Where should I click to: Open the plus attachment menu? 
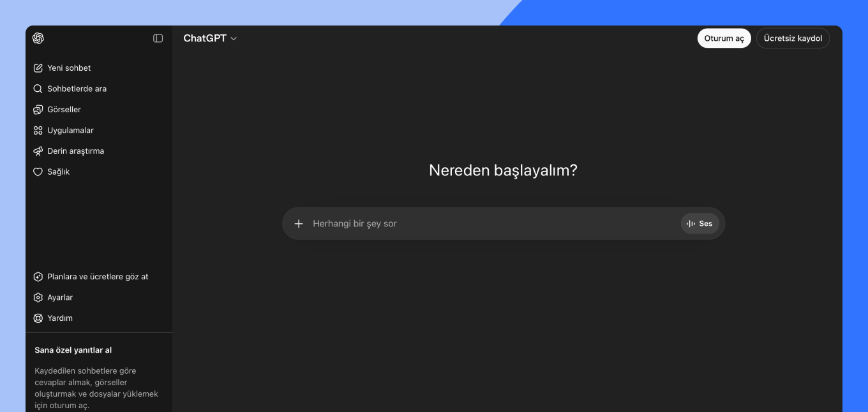(x=299, y=224)
